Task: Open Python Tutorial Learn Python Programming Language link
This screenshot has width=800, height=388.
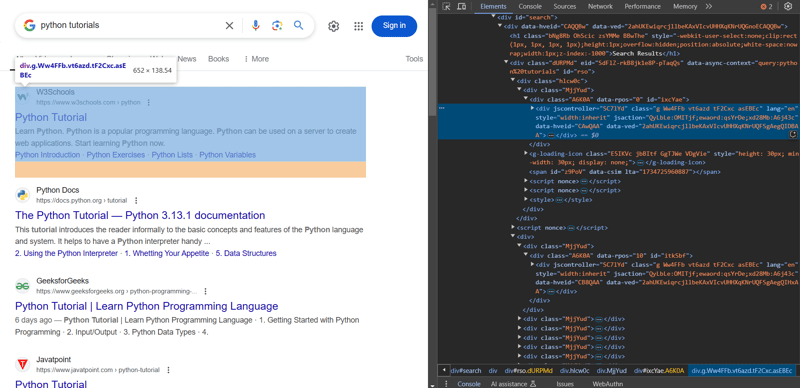Action: 147,306
